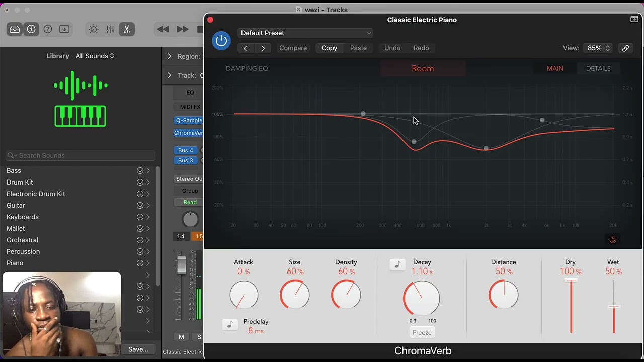The image size is (644, 362).
Task: Toggle Decay tempo sync note button
Action: [x=397, y=265]
